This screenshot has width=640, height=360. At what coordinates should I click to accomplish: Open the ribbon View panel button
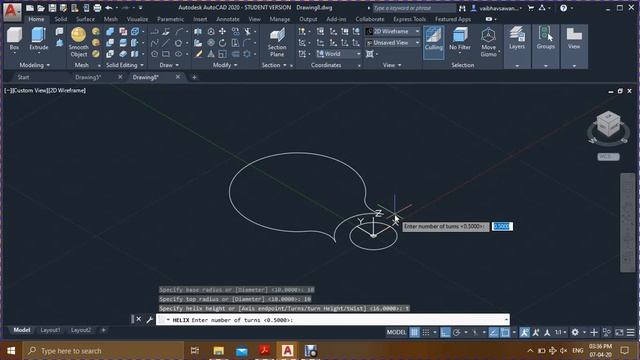[x=574, y=46]
